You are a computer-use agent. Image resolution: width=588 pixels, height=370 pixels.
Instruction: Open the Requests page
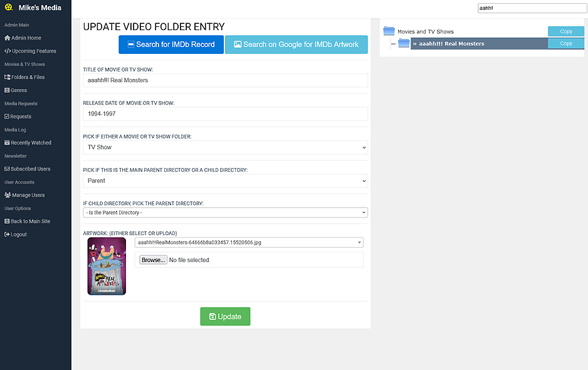pyautogui.click(x=20, y=117)
